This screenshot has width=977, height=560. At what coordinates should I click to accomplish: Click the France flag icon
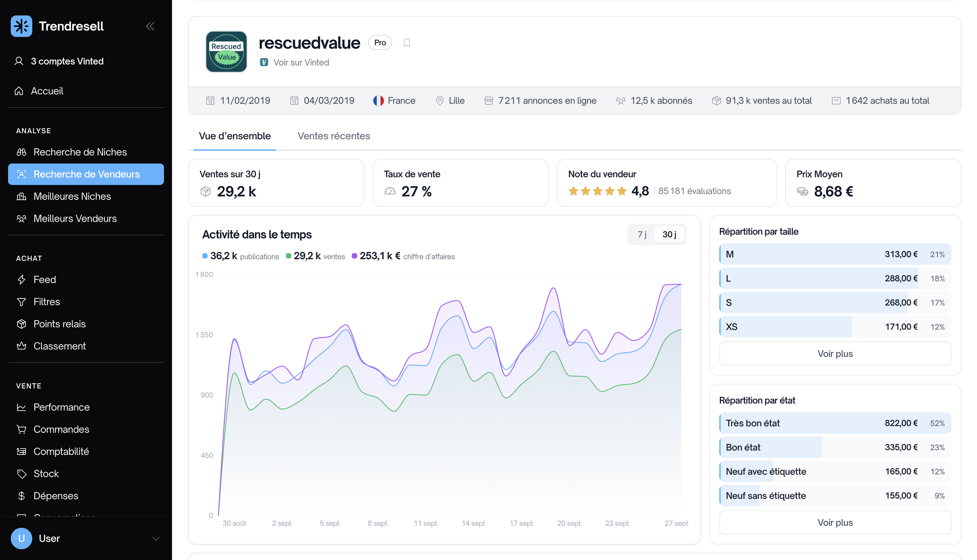[x=378, y=101]
